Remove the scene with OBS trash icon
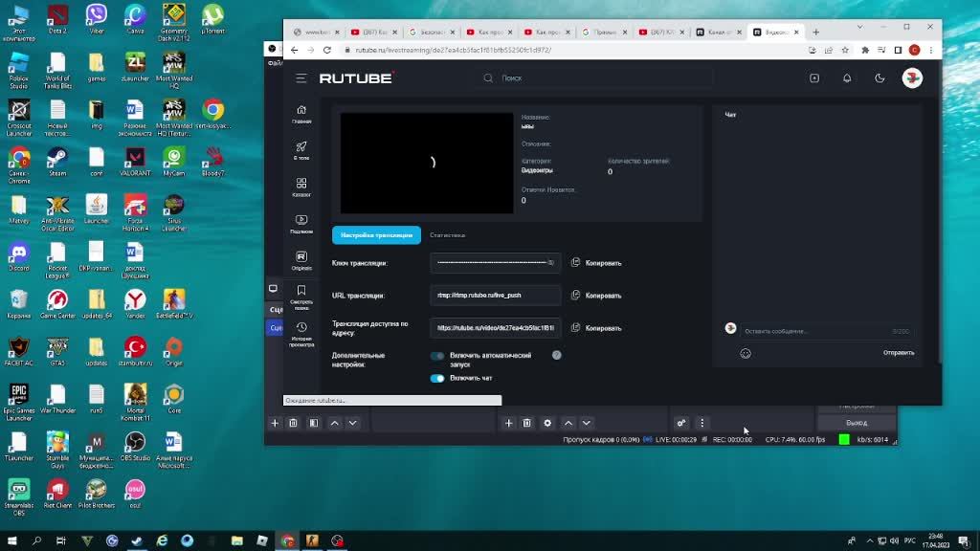The image size is (980, 551). click(x=293, y=423)
